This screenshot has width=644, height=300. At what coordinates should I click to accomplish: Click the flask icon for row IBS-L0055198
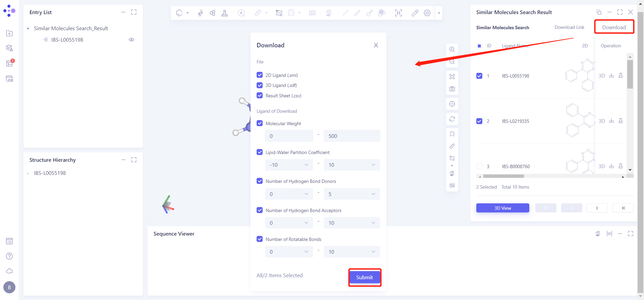pos(621,76)
